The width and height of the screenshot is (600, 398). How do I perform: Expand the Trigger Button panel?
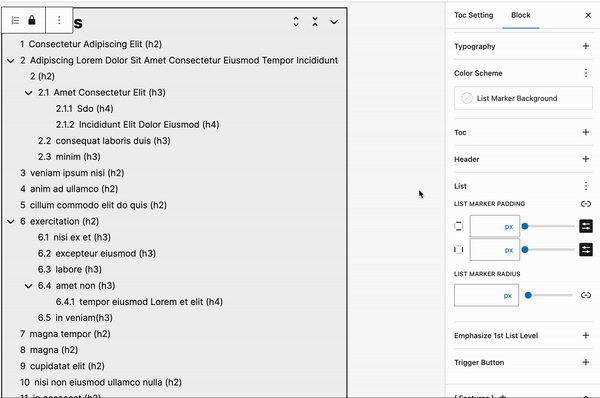(x=585, y=362)
